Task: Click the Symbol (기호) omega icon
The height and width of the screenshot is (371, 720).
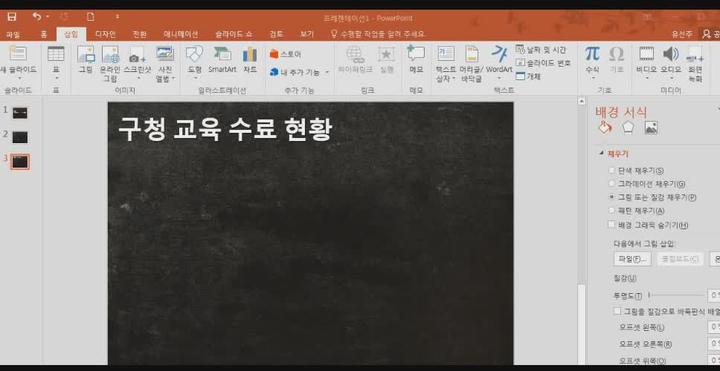Action: tap(616, 54)
